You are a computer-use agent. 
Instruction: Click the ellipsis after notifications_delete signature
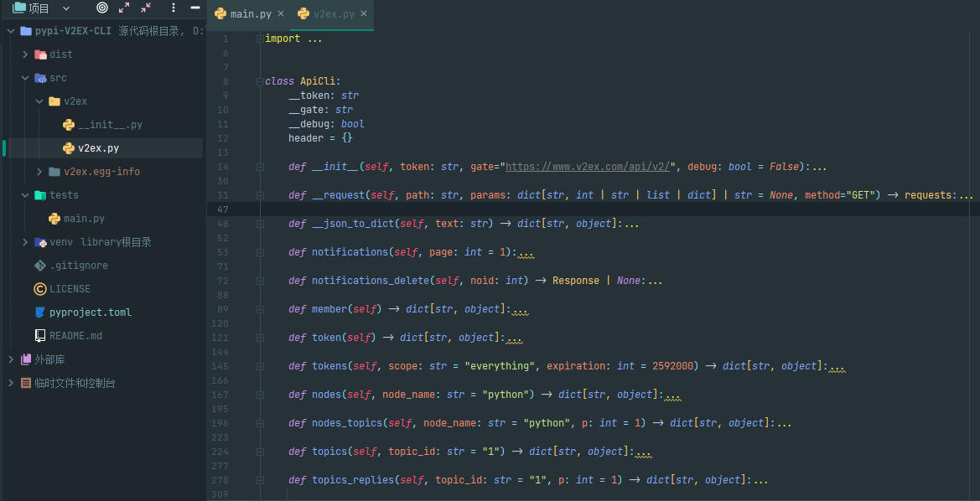(x=655, y=281)
